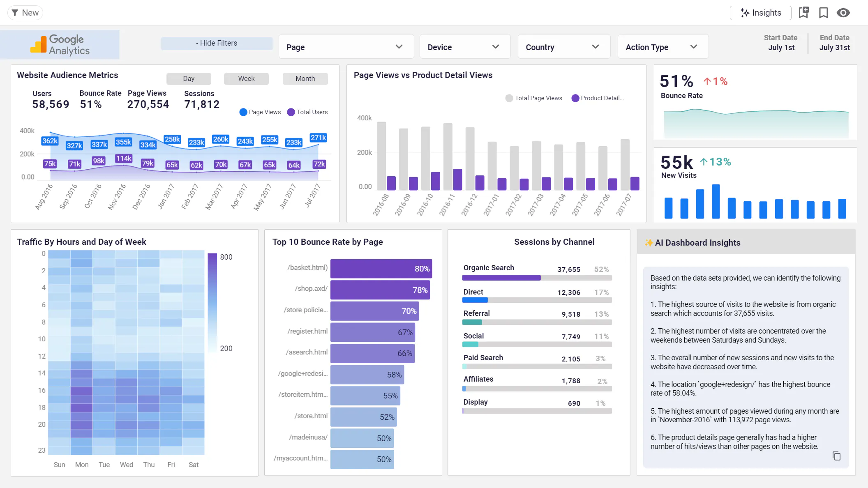Select the /basket.html bounce rate bar
Image resolution: width=868 pixels, height=488 pixels.
[x=381, y=269]
